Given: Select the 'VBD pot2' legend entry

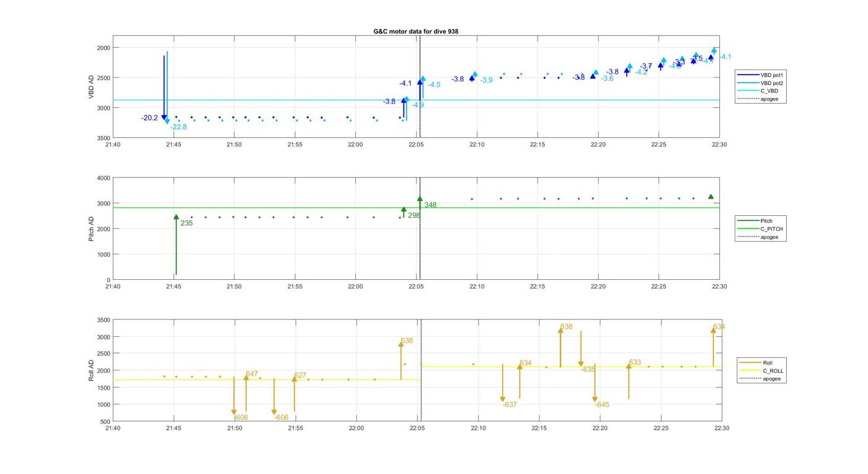Looking at the screenshot, I should click(x=759, y=83).
